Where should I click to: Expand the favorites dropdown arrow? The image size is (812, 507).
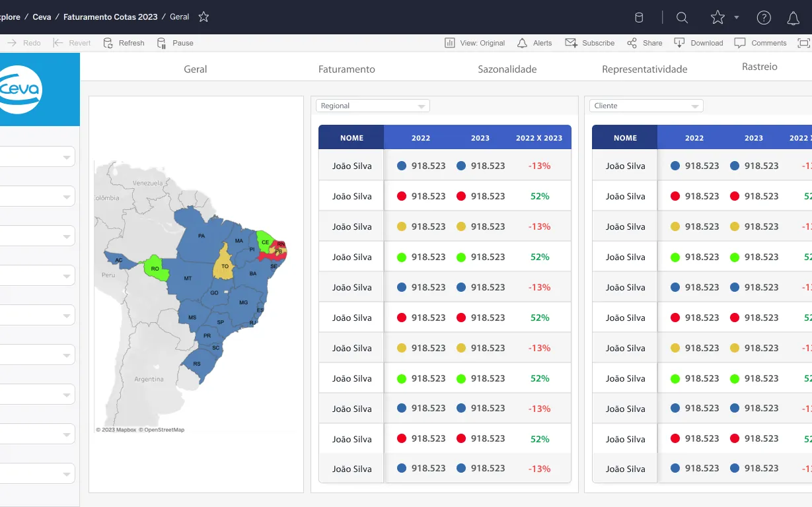click(x=737, y=18)
